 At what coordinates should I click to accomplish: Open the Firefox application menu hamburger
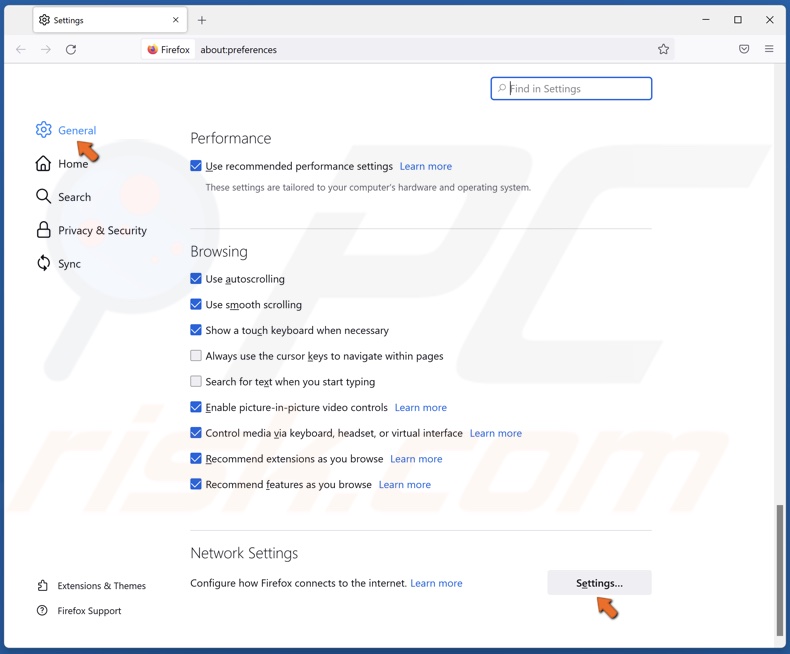tap(769, 49)
